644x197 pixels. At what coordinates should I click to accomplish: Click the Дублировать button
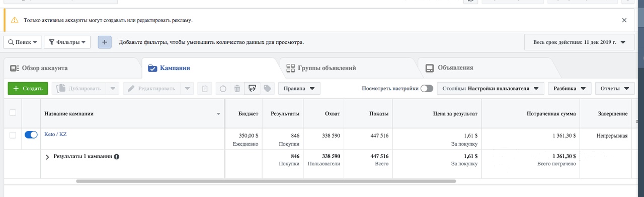coord(79,89)
